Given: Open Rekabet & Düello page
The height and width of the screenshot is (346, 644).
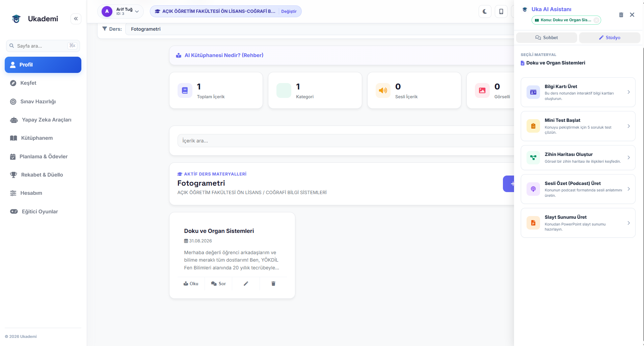Looking at the screenshot, I should [43, 175].
